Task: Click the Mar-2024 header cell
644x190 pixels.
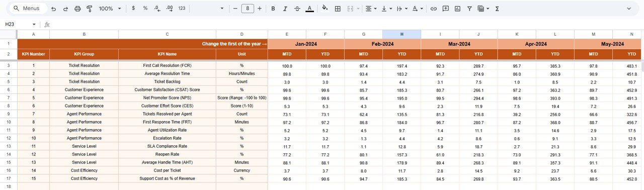Action: click(459, 44)
